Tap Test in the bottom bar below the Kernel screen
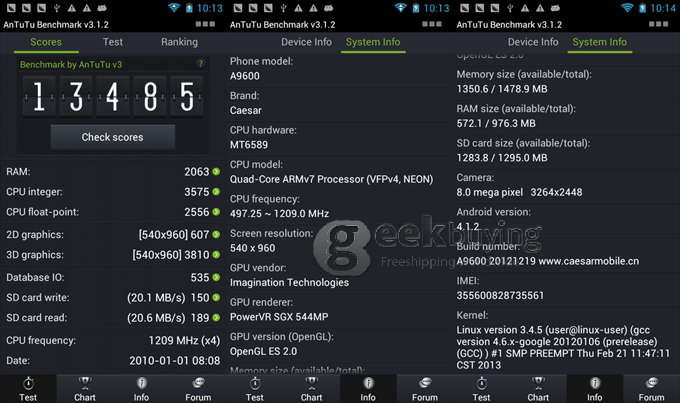 481,389
